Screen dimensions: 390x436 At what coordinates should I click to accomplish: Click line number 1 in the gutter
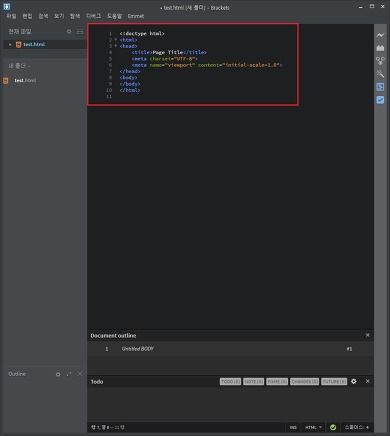pyautogui.click(x=110, y=34)
